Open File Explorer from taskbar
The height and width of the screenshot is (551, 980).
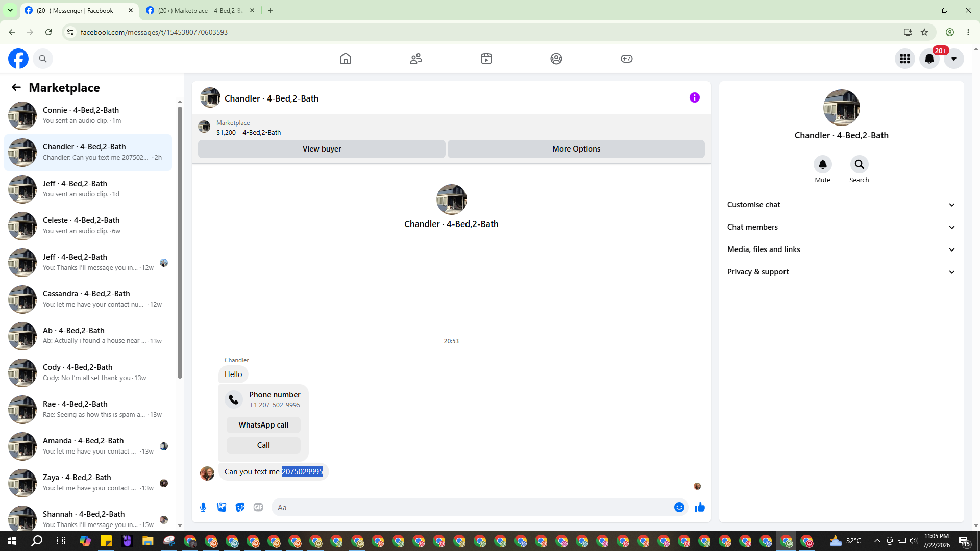148,541
